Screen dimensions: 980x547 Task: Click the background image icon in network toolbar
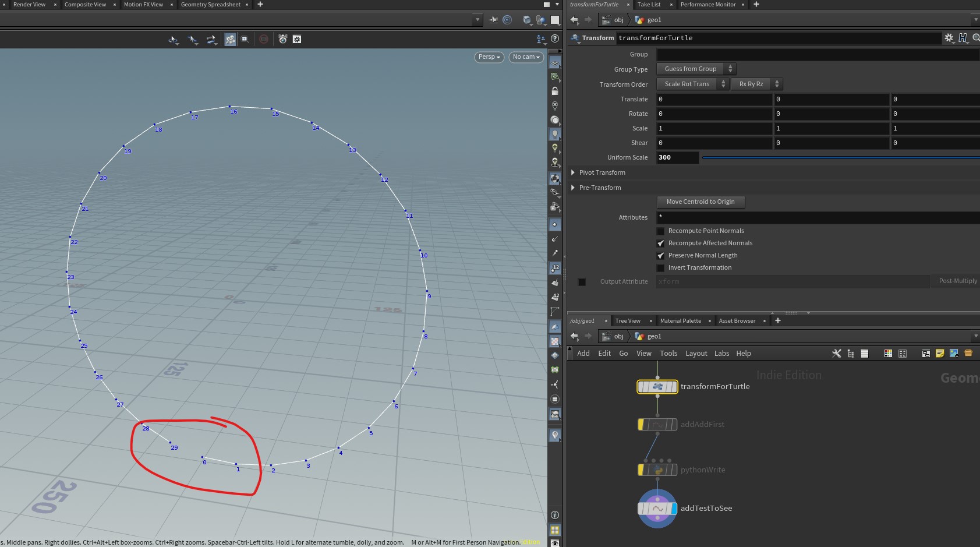pyautogui.click(x=954, y=354)
